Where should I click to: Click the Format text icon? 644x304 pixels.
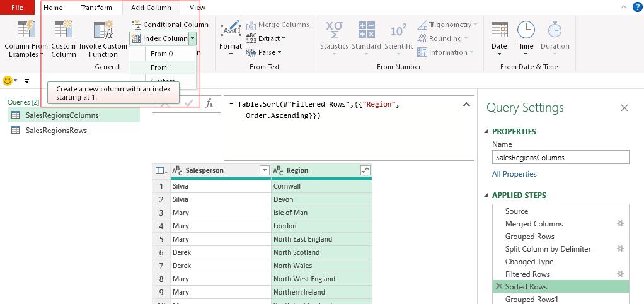[231, 30]
